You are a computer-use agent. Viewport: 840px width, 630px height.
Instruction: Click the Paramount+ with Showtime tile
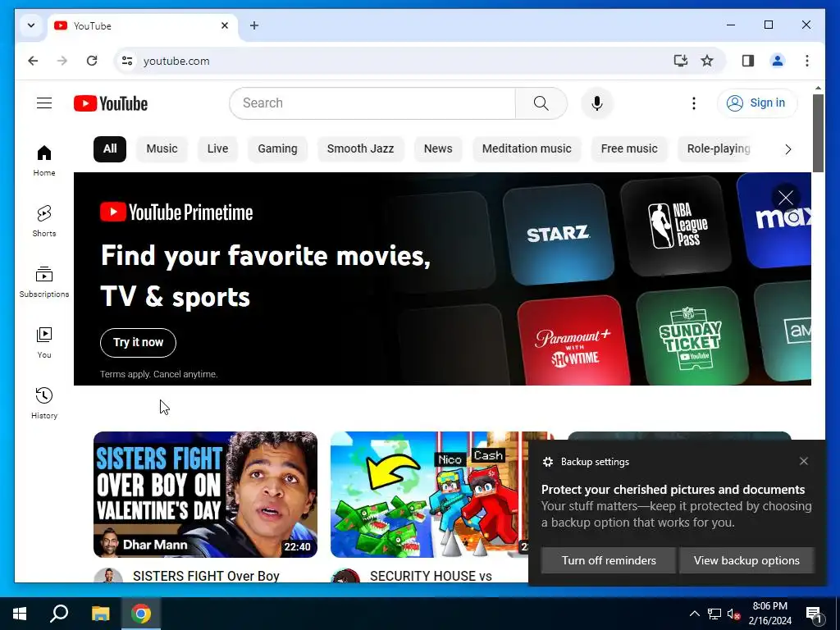(574, 341)
